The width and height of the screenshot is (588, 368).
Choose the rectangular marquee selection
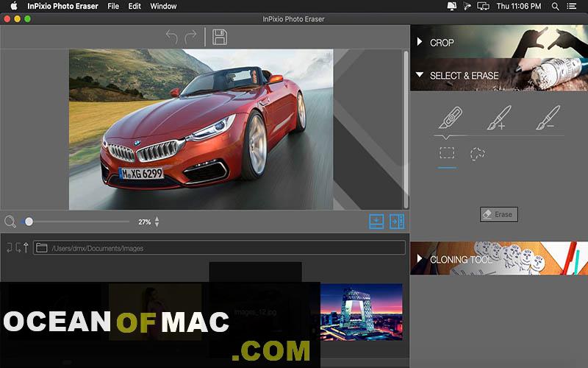tap(447, 153)
